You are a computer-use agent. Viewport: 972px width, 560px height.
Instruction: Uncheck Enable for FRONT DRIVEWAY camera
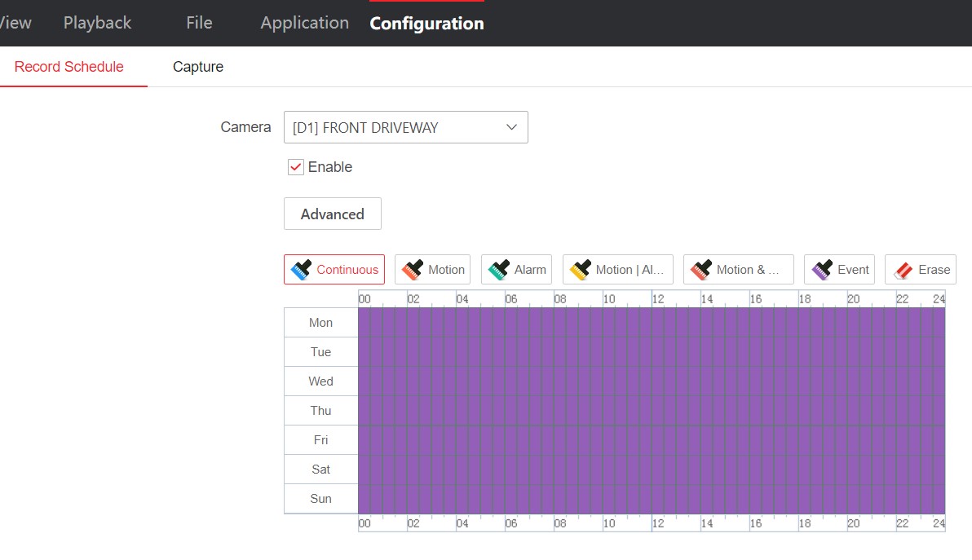pos(295,166)
